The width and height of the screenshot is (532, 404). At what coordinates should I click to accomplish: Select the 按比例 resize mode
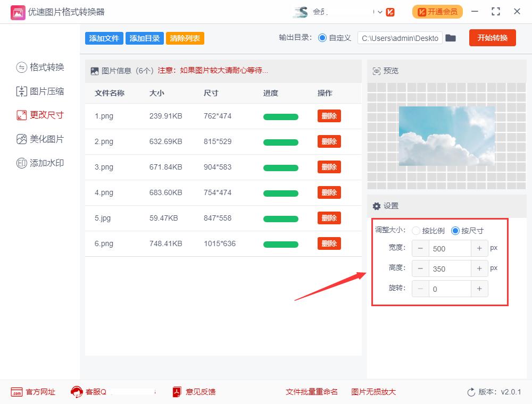tap(416, 231)
